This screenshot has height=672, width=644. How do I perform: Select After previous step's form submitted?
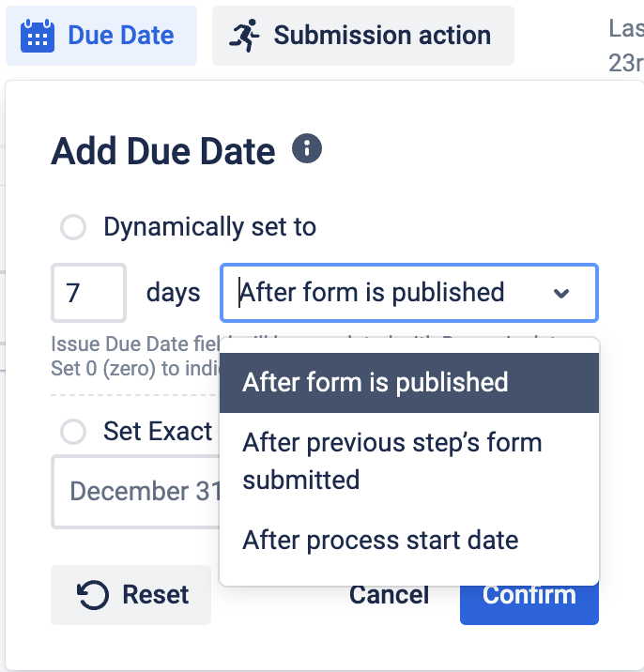392,461
